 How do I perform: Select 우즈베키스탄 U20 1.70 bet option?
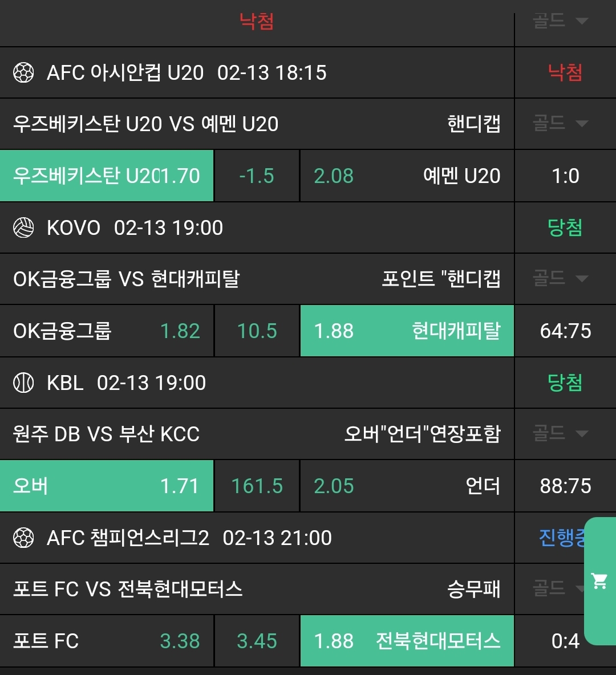(107, 176)
